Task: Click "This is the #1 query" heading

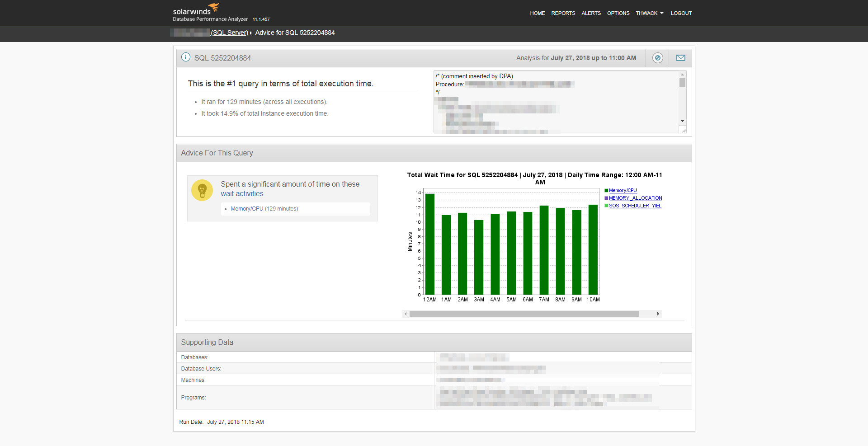Action: click(280, 84)
